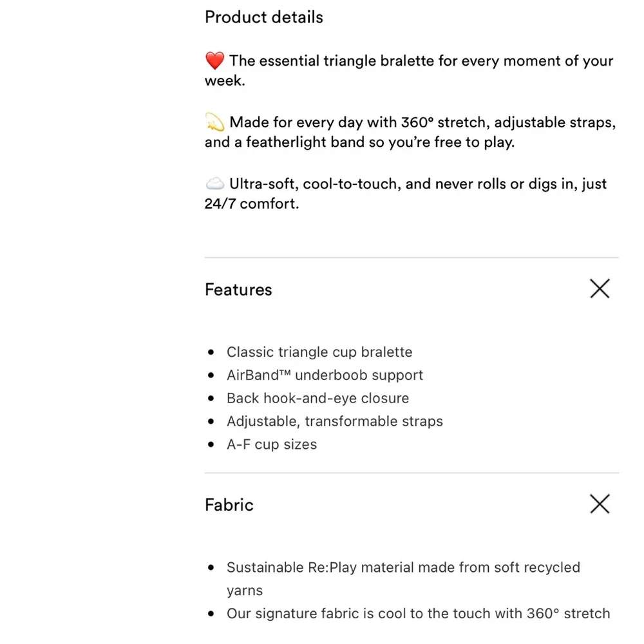Click 'Adjustable, transformable straps' list item

(x=334, y=422)
